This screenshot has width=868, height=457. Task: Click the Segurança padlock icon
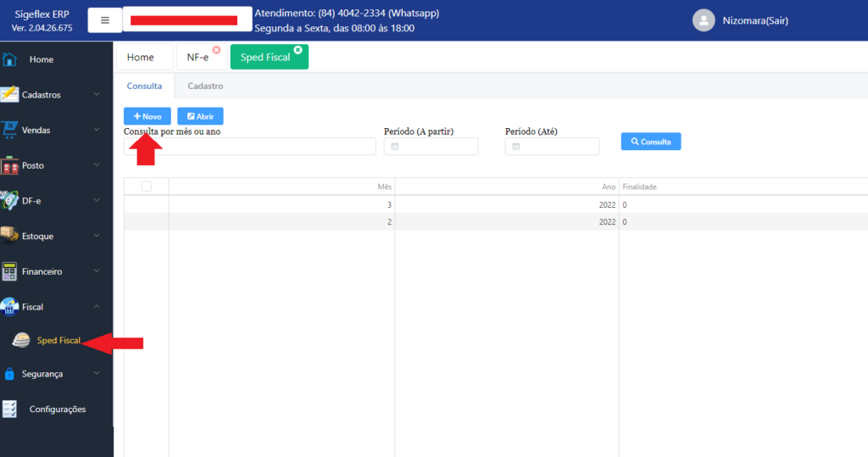(10, 374)
